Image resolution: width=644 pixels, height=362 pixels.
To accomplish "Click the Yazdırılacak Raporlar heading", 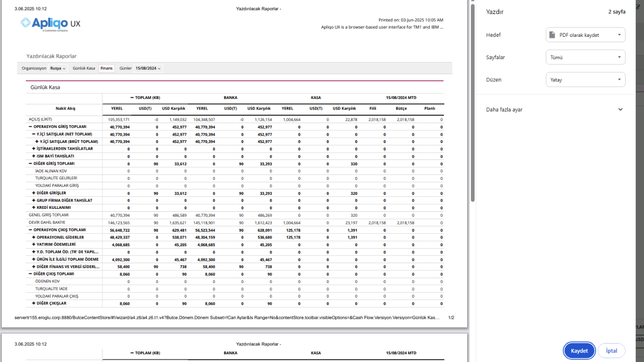I will (51, 56).
